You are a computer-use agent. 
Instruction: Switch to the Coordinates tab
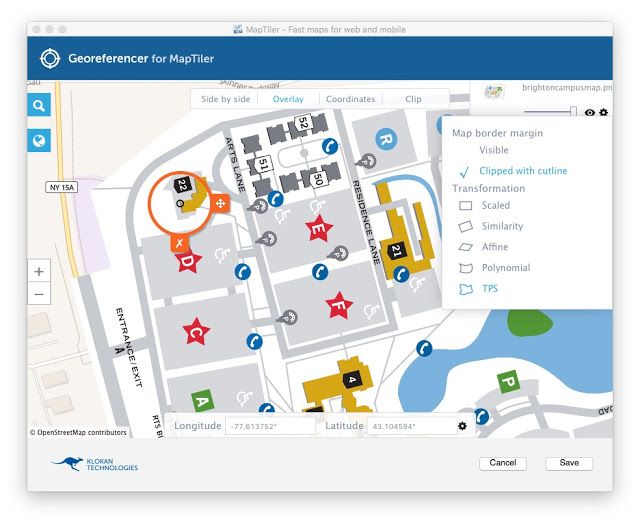[x=350, y=99]
